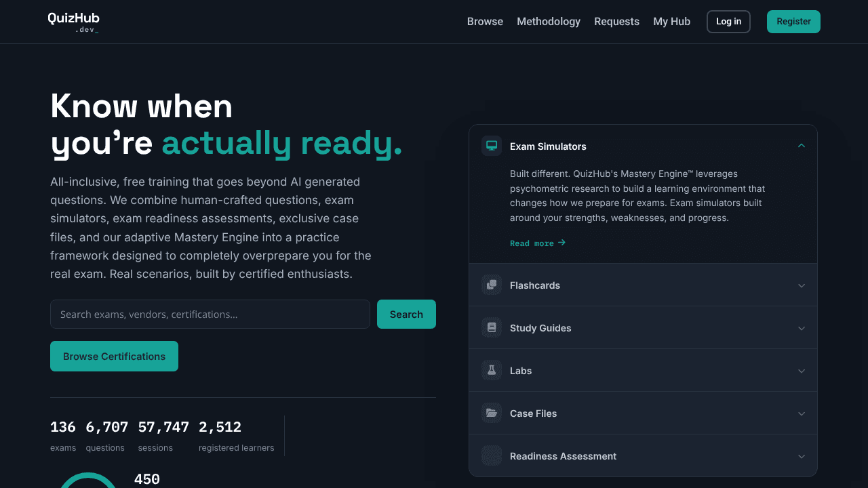Click the Flashcards accordion title

click(535, 285)
